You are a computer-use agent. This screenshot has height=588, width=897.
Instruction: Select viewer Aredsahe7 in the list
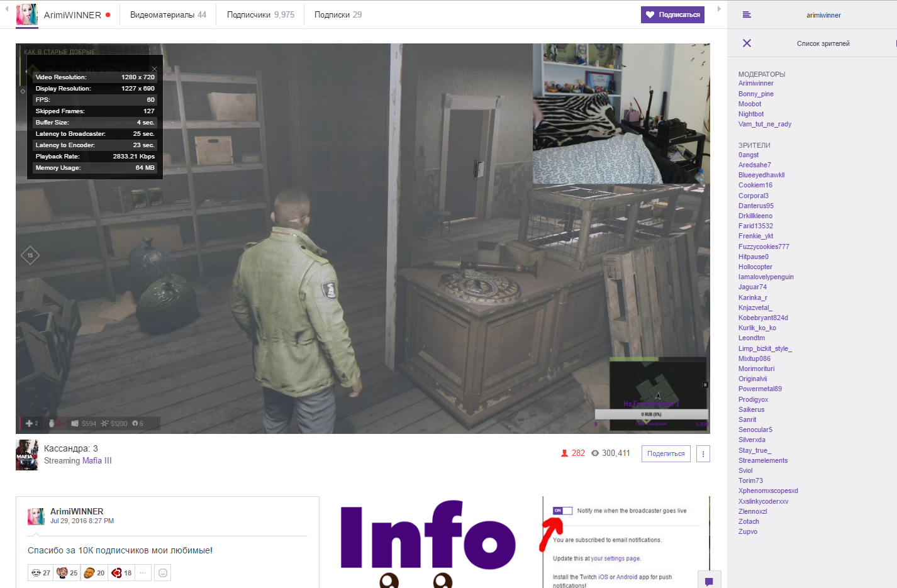(x=755, y=165)
